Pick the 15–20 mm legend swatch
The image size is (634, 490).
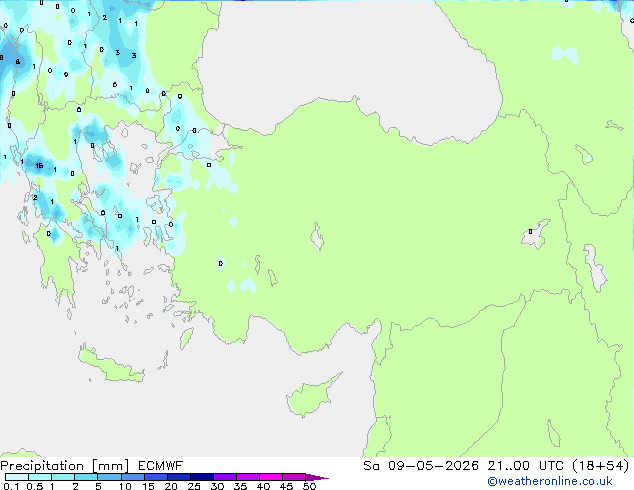point(156,477)
